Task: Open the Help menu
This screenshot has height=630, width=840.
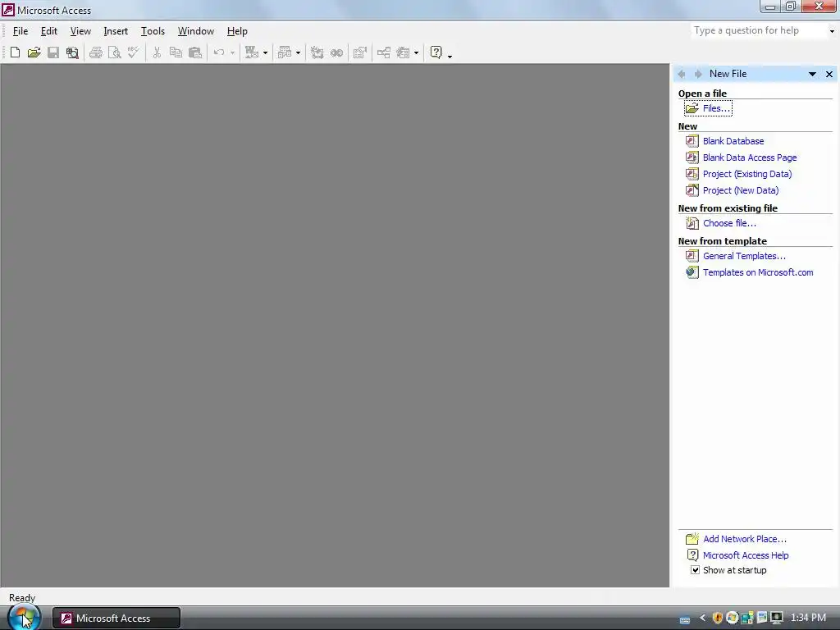Action: [237, 31]
